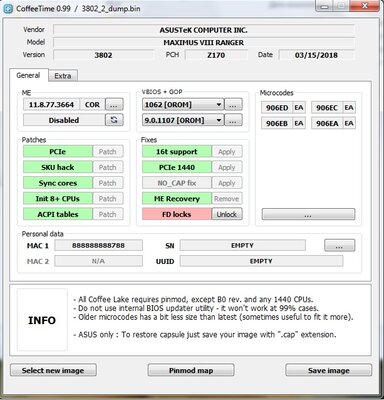384x400 pixels.
Task: Click the green PCIe 1440 status
Action: point(177,167)
